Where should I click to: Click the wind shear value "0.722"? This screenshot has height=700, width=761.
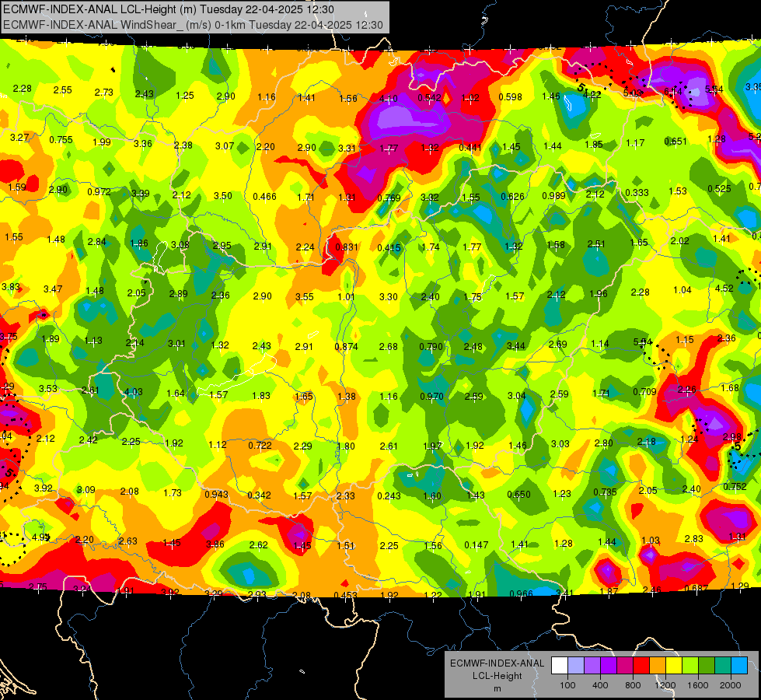coord(260,446)
